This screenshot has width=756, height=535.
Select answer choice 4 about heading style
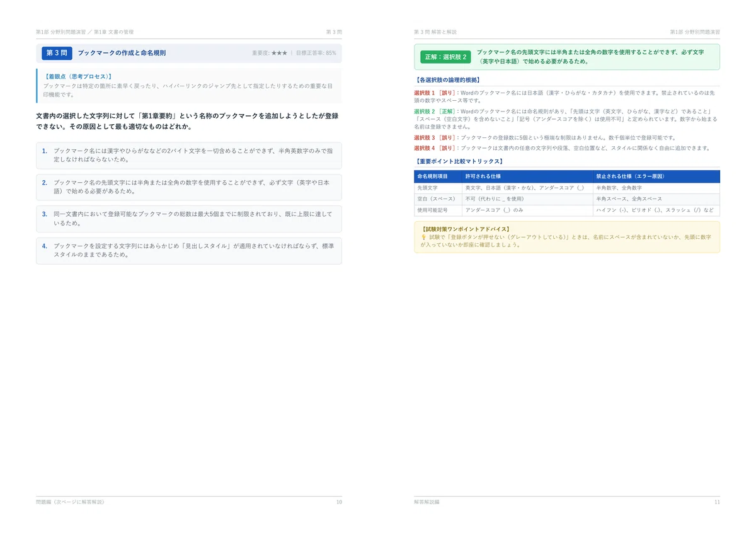(x=189, y=251)
